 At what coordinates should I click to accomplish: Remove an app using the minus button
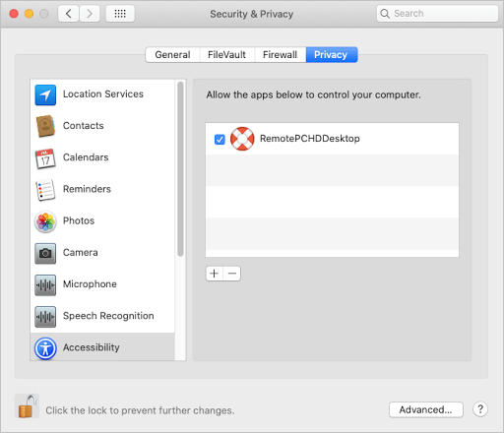(x=232, y=274)
